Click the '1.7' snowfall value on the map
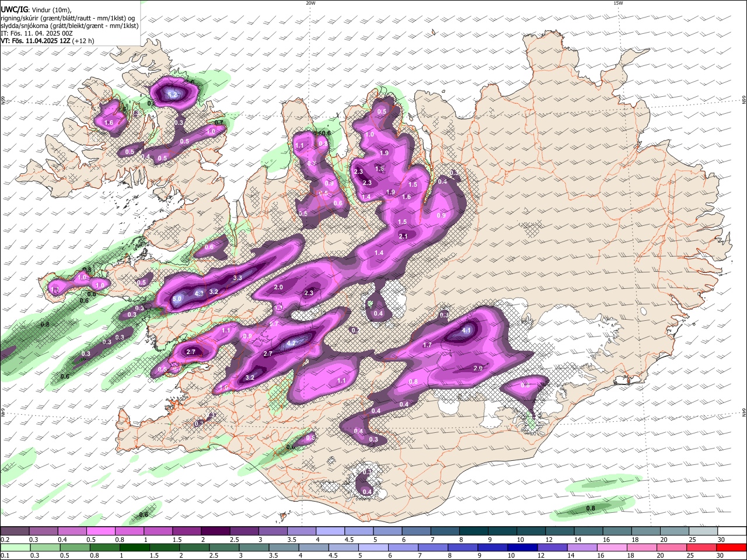Screen dimensions: 747x560 coord(427,345)
